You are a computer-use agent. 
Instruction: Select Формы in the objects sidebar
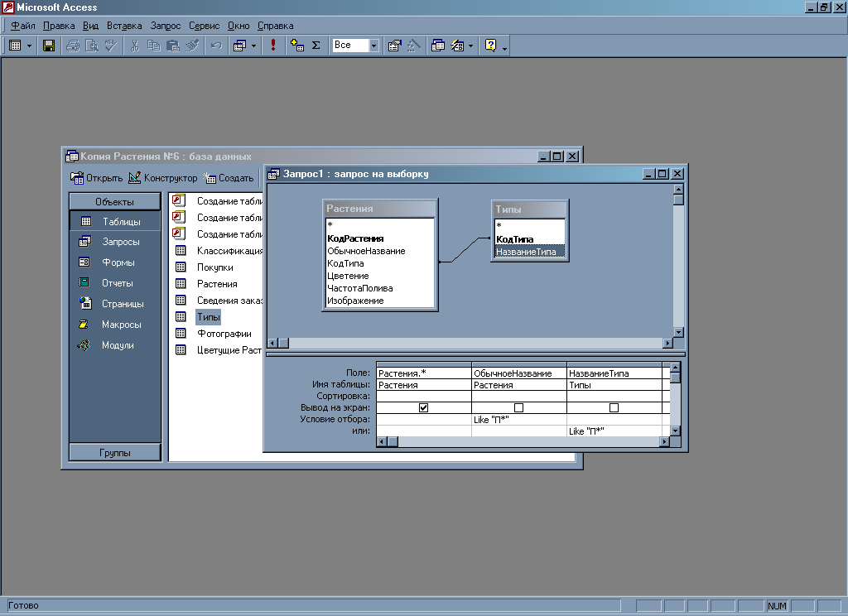pyautogui.click(x=114, y=262)
